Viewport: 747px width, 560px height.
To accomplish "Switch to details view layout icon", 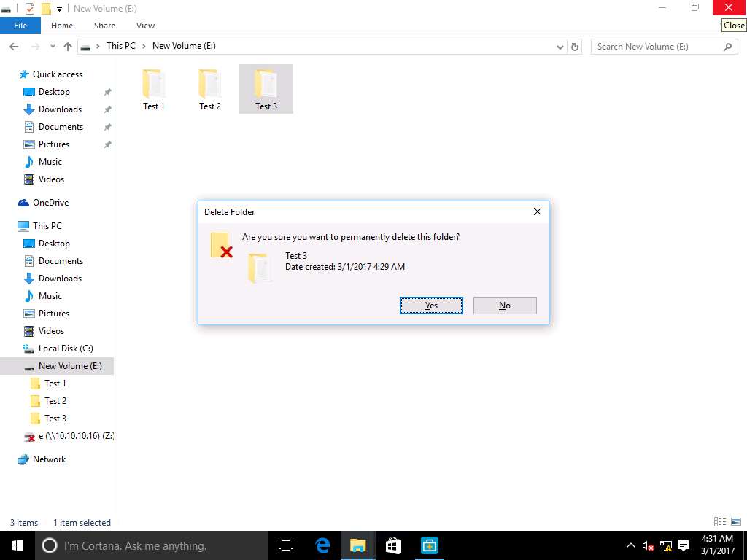I will pos(720,522).
